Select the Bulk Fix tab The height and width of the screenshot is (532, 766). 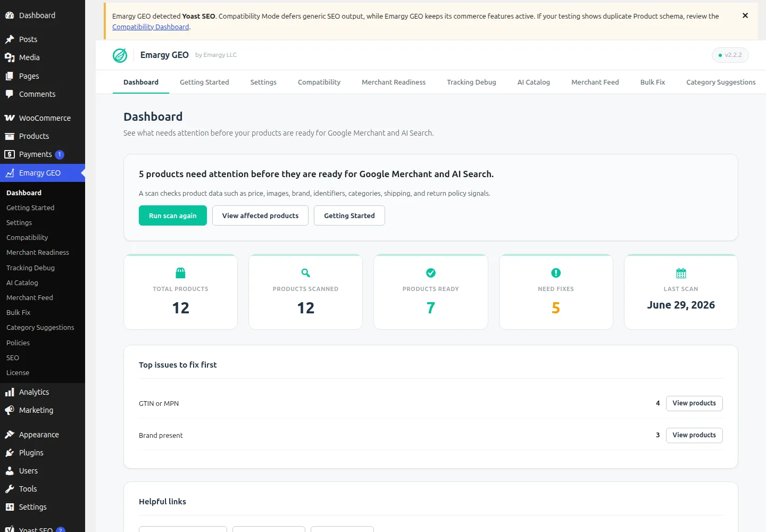pos(653,82)
